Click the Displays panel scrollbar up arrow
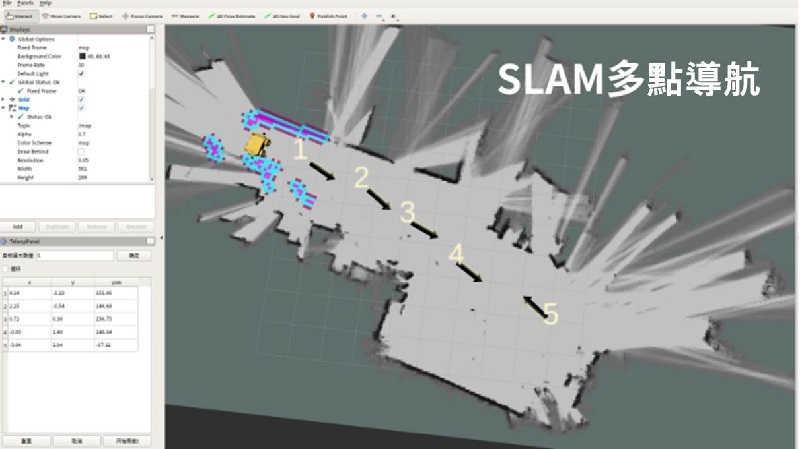This screenshot has width=800, height=449. point(152,38)
